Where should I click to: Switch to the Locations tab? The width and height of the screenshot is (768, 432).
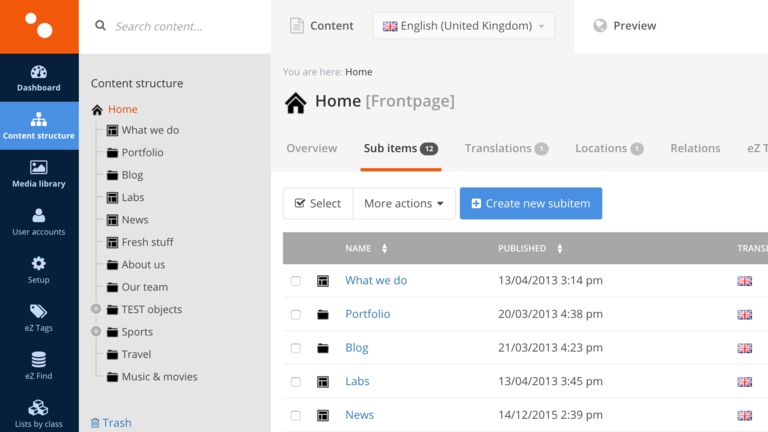[609, 148]
